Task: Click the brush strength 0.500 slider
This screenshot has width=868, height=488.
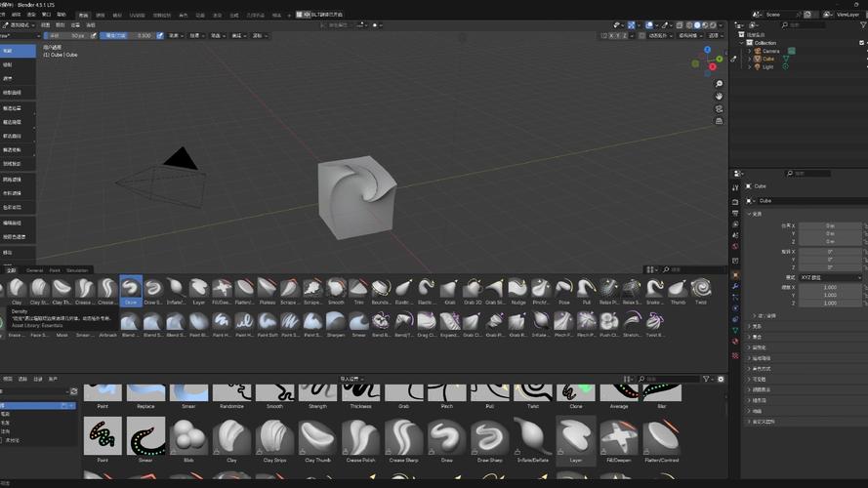Action: click(x=128, y=35)
